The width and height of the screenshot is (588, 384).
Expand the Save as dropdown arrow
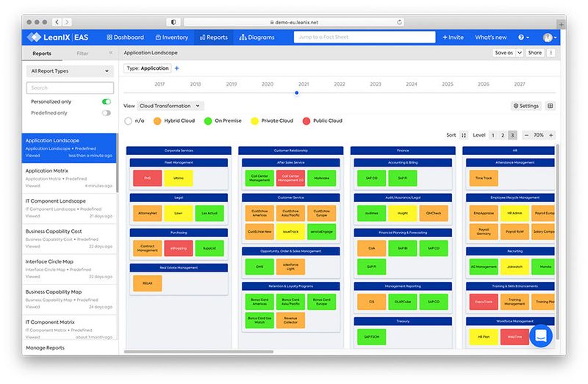coord(520,53)
